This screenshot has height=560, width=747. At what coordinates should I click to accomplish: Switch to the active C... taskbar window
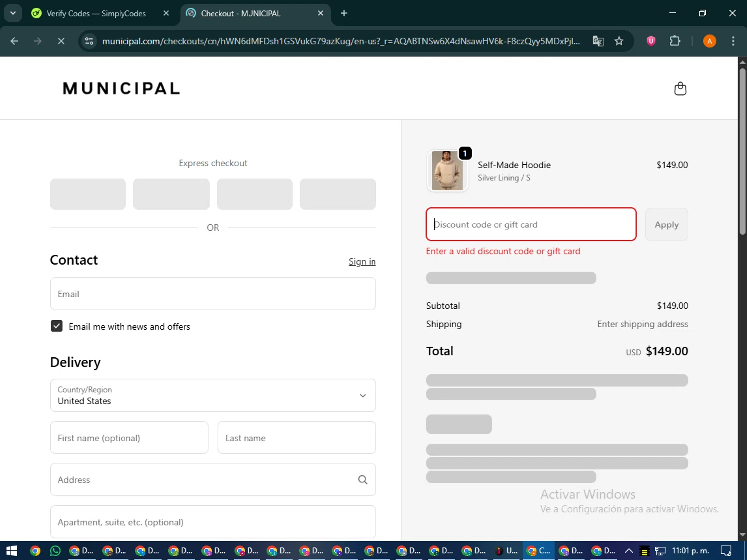[x=539, y=551]
